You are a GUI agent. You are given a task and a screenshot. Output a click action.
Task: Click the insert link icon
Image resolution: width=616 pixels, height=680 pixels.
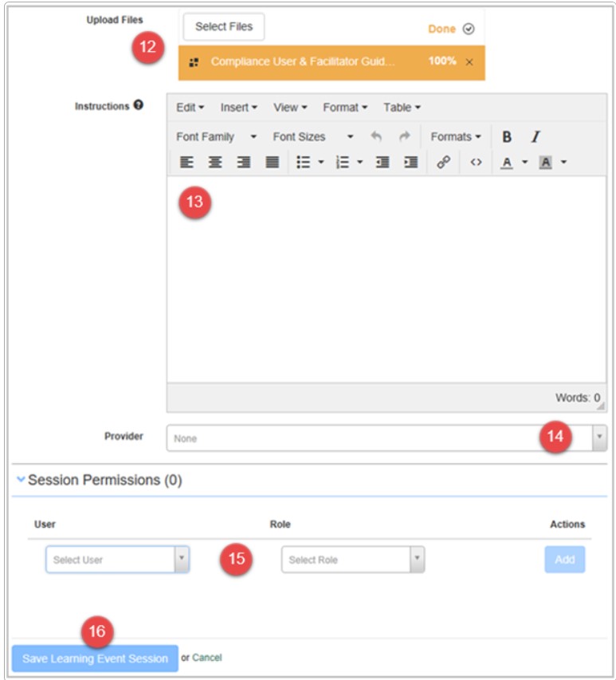[444, 162]
